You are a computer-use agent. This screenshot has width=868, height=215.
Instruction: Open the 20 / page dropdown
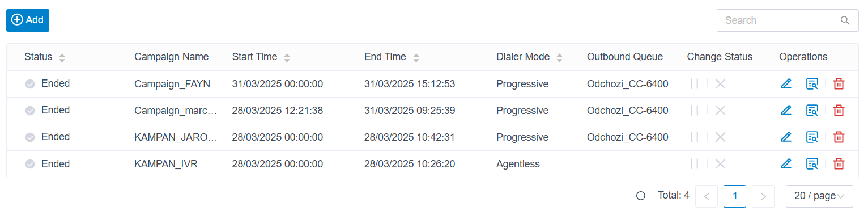coord(819,196)
